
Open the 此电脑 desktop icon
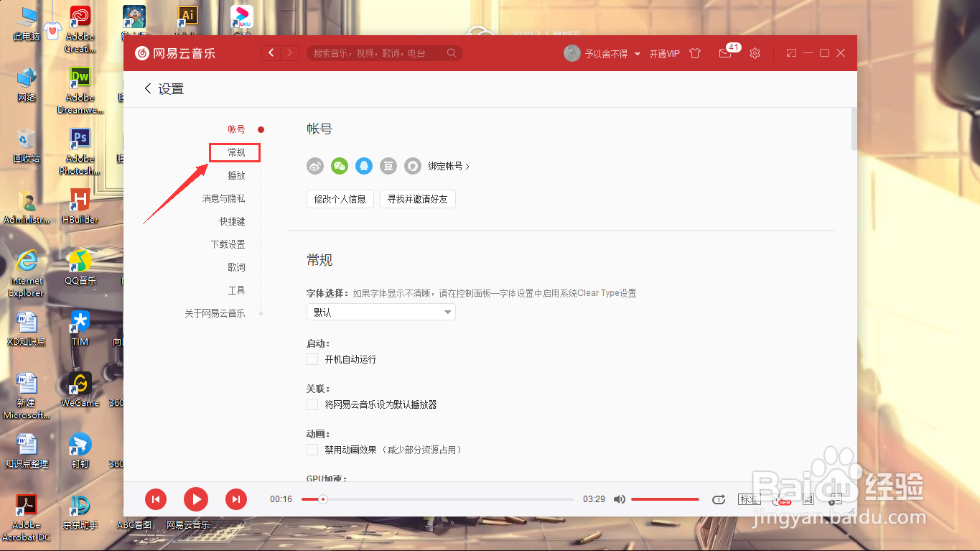[x=27, y=24]
